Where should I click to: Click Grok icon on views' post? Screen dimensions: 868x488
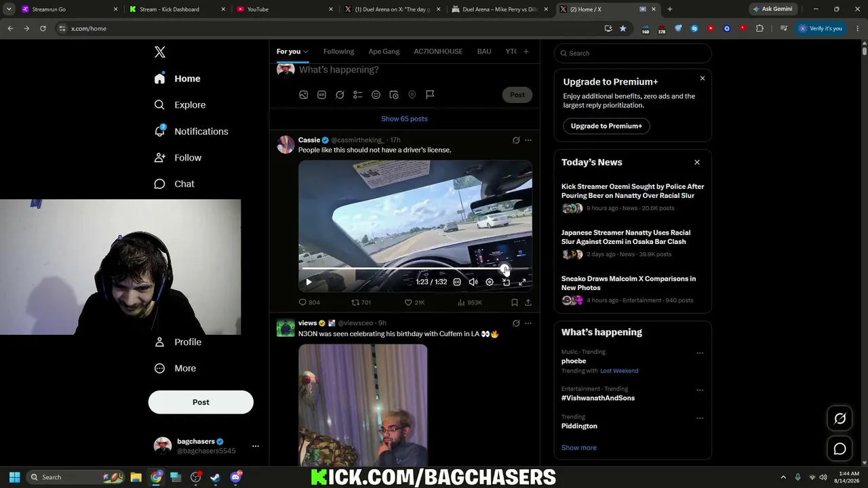pyautogui.click(x=516, y=323)
